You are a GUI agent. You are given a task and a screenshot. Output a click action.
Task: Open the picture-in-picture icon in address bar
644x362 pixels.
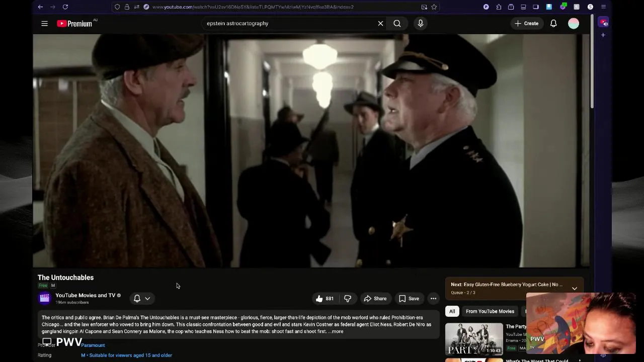[x=424, y=7]
